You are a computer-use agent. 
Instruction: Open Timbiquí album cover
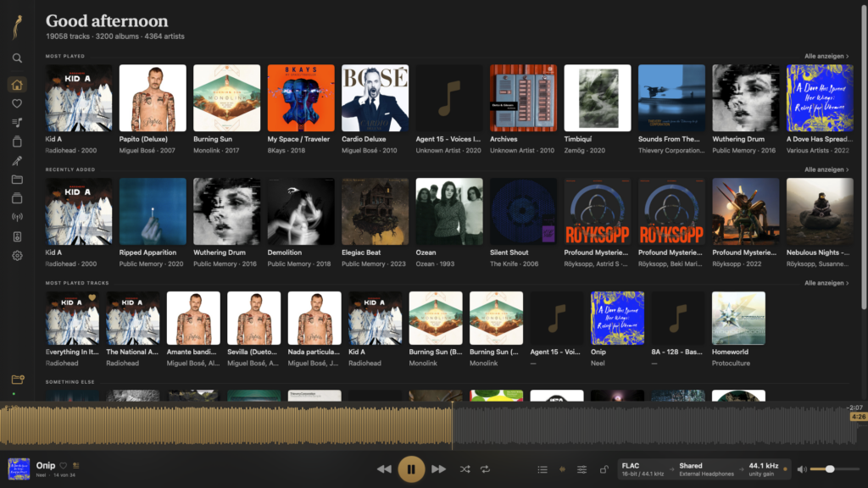click(598, 98)
